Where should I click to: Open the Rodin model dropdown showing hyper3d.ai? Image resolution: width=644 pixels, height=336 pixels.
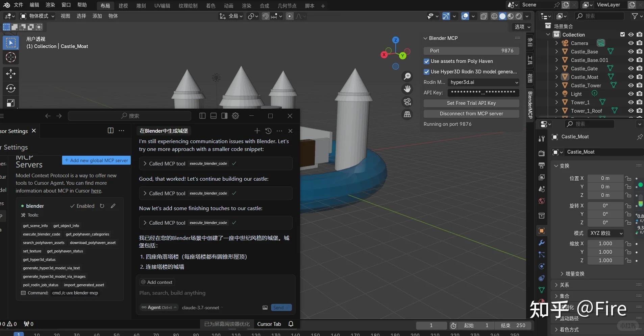point(483,82)
